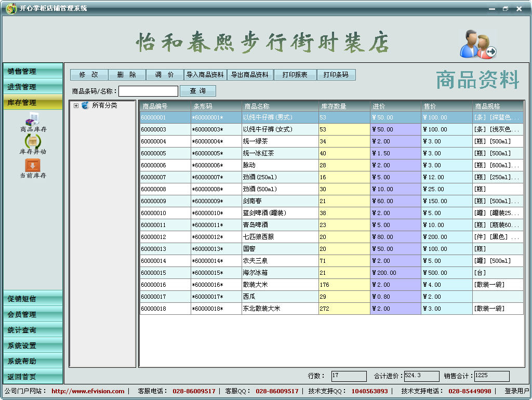
Task: Click stock quantity 176 cell
Action: [344, 285]
